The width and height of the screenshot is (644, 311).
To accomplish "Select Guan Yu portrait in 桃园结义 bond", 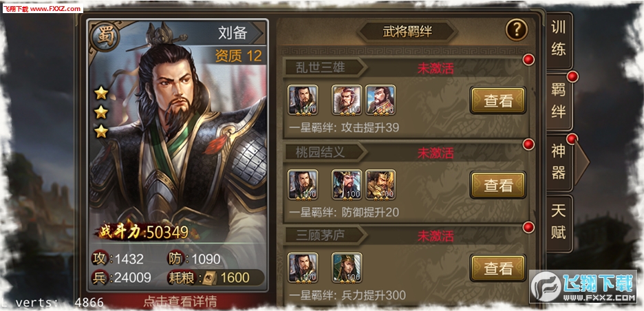I will tap(347, 184).
